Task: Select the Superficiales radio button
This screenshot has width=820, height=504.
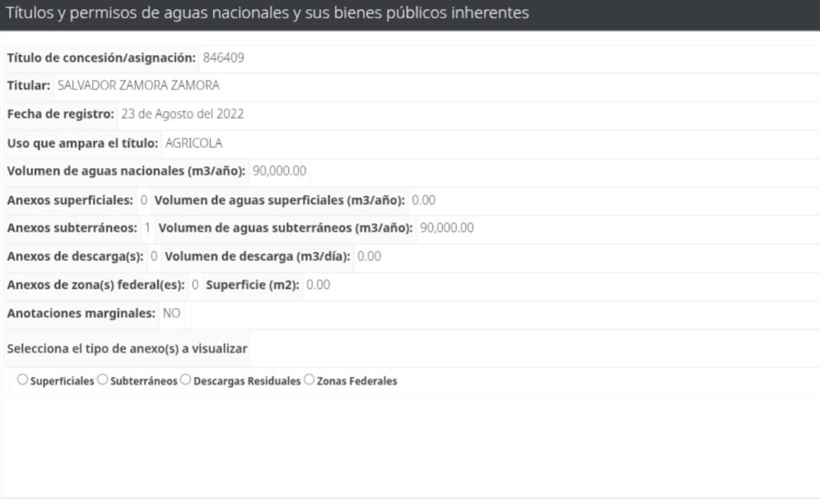Action: coord(22,380)
